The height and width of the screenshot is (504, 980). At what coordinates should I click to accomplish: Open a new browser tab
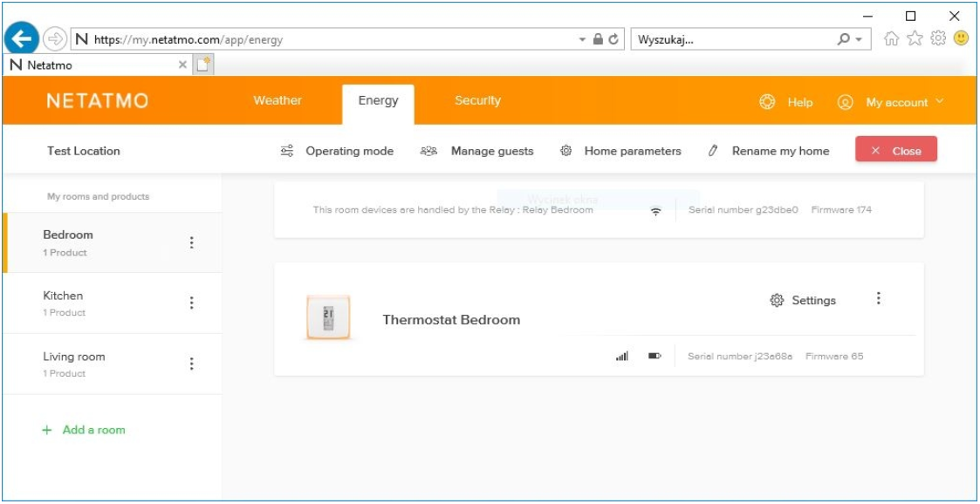click(203, 65)
